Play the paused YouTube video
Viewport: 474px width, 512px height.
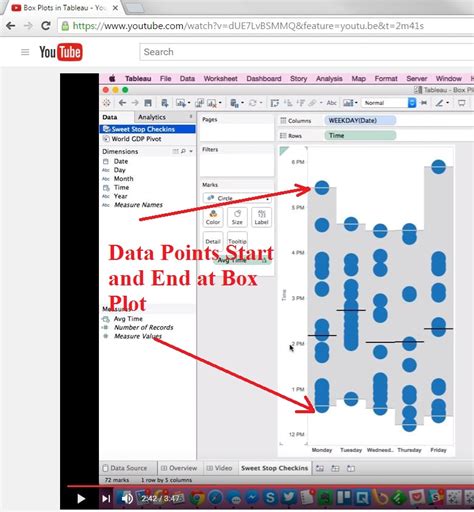[x=81, y=499]
